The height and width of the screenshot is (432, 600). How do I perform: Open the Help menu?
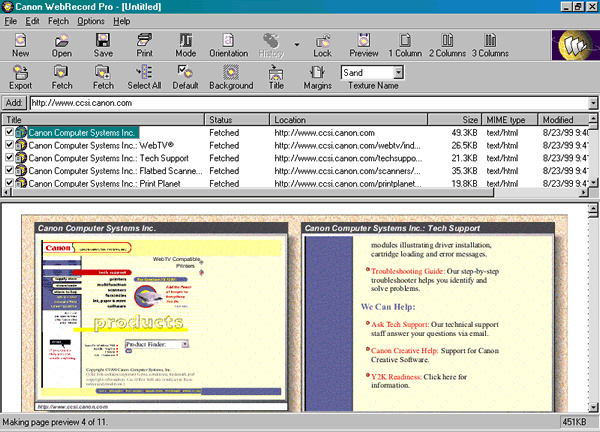coord(121,21)
